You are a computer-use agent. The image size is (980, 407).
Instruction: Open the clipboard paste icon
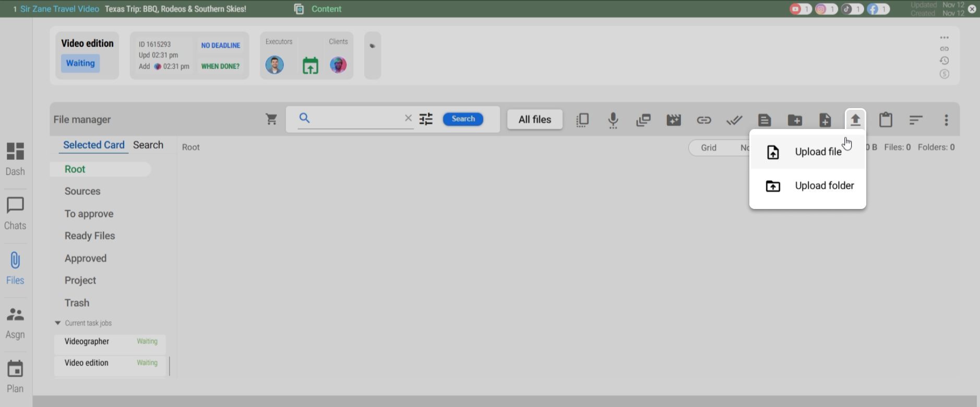pyautogui.click(x=886, y=120)
